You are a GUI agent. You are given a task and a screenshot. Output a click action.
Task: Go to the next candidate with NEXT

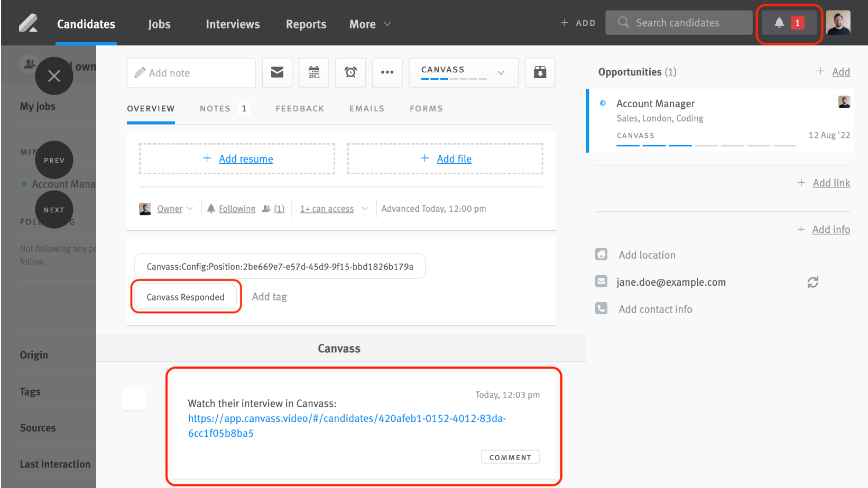pos(54,210)
